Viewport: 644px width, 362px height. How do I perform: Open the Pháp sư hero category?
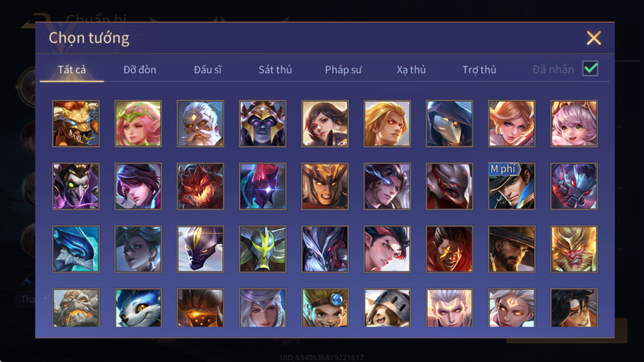tap(343, 70)
